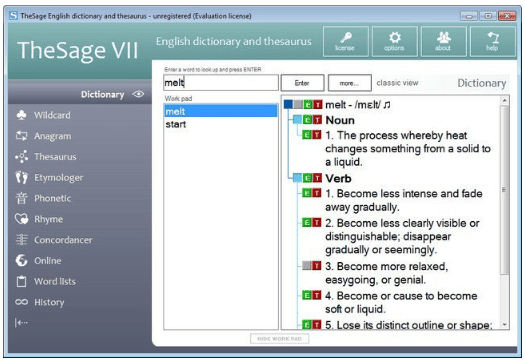Open the Word lists section

coord(55,281)
